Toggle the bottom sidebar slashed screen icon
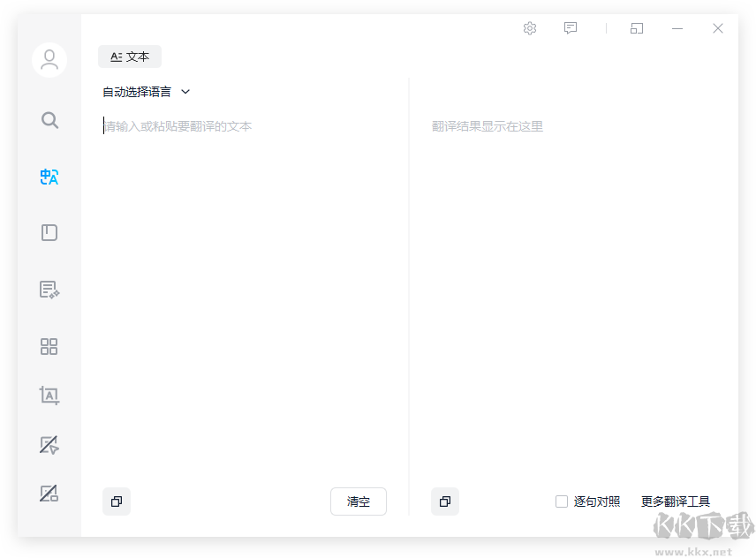The image size is (756, 558). click(49, 494)
